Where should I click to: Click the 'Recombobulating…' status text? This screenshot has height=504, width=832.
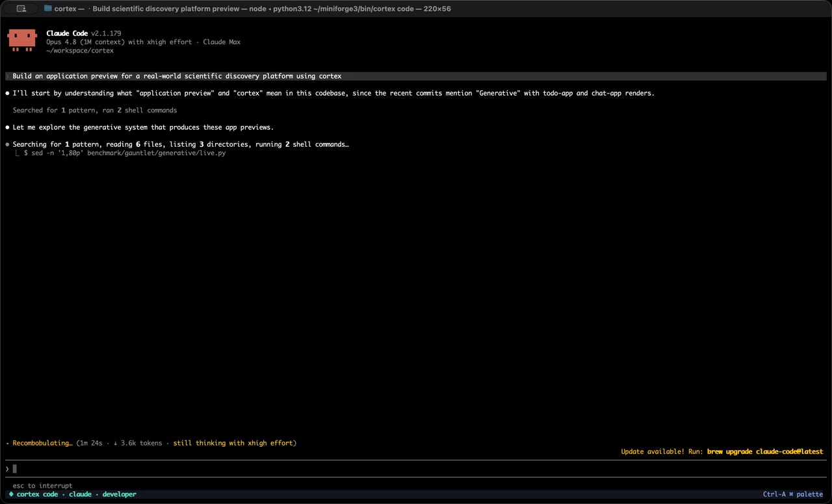(42, 443)
